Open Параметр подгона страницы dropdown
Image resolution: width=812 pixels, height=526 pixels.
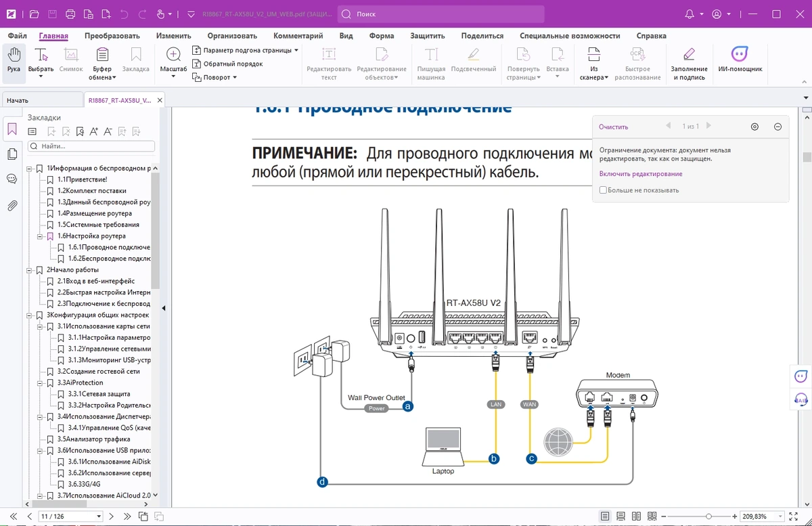click(245, 50)
